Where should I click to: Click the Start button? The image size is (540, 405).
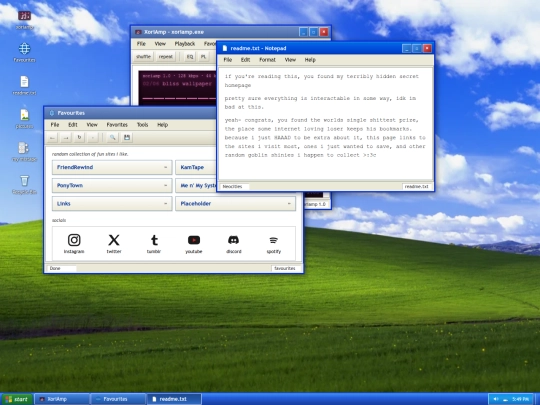(x=17, y=399)
